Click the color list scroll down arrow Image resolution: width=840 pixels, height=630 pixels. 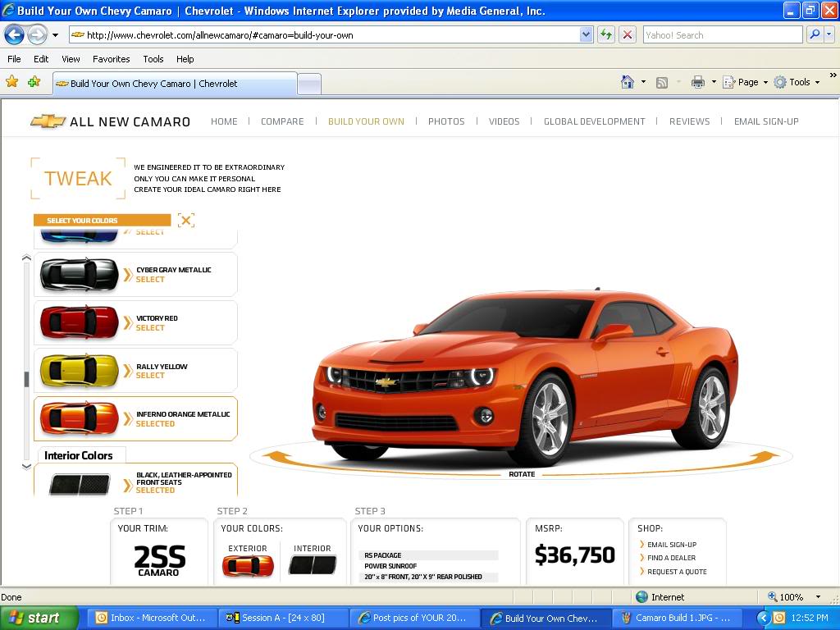[x=26, y=467]
